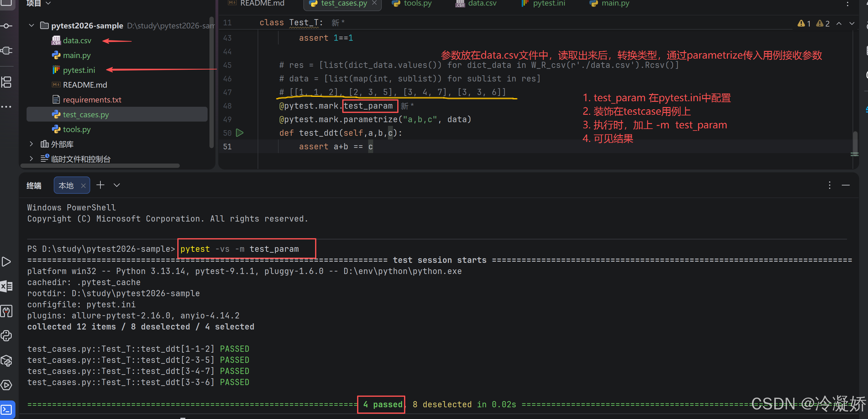Click run gutter icon for test_ddt

pos(240,133)
